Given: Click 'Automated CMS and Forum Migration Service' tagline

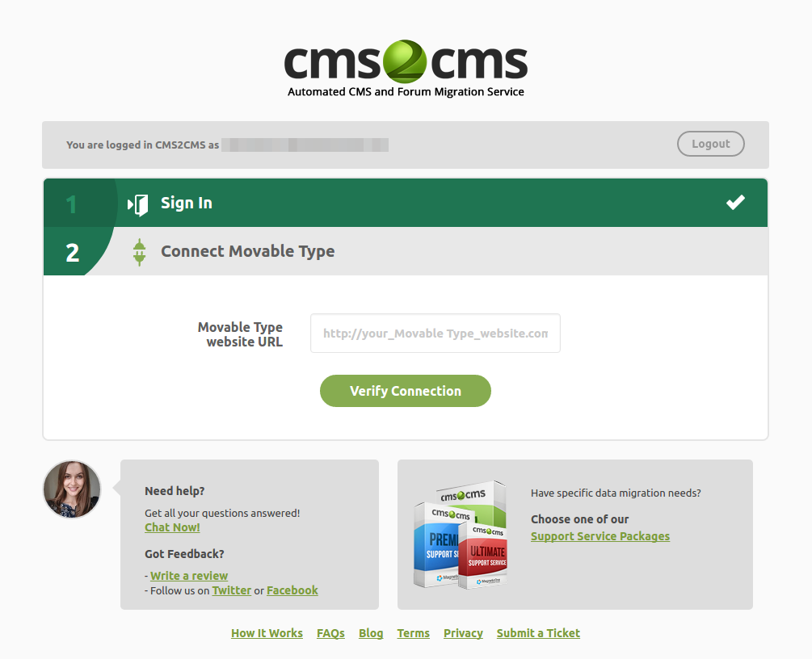Looking at the screenshot, I should pos(406,91).
